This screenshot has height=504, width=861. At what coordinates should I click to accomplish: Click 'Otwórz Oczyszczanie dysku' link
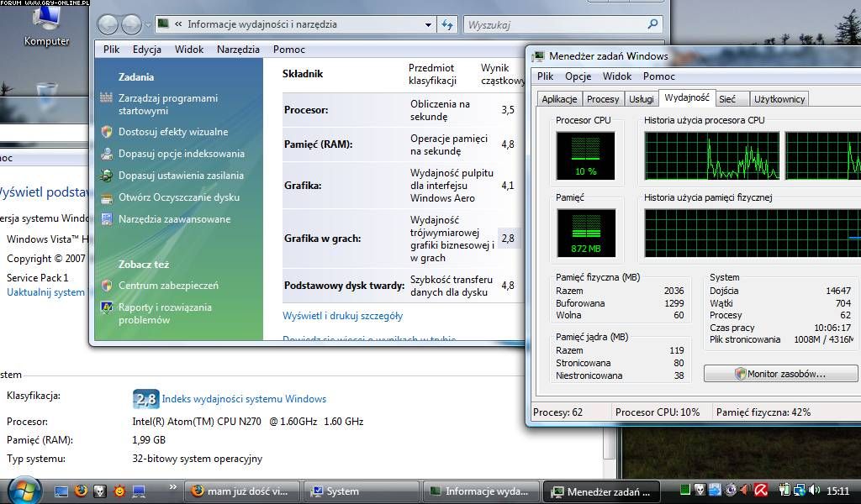pos(179,197)
